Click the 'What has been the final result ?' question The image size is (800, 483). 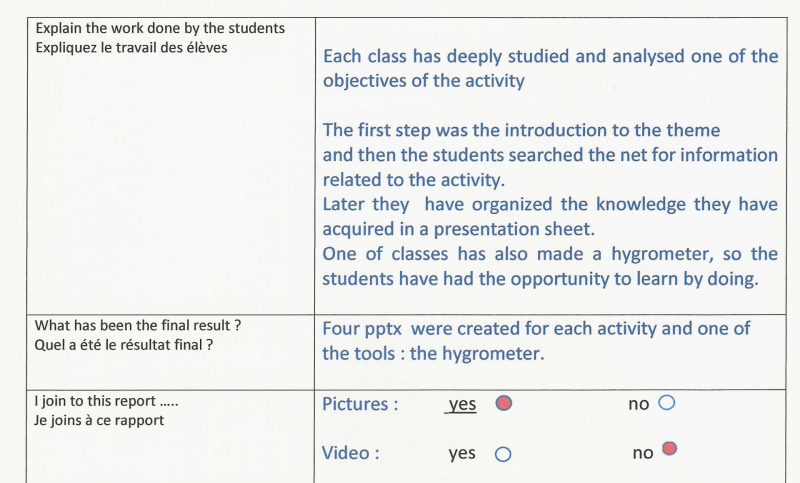[138, 326]
